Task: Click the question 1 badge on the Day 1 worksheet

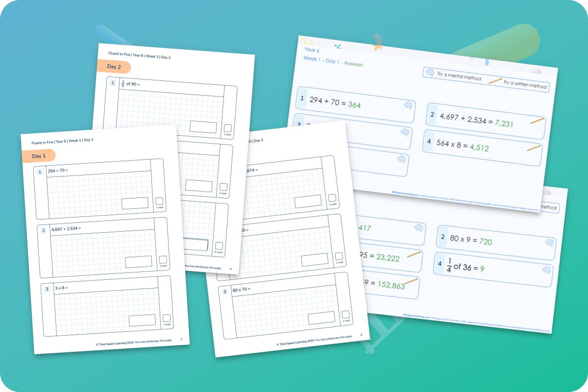Action: [x=41, y=172]
